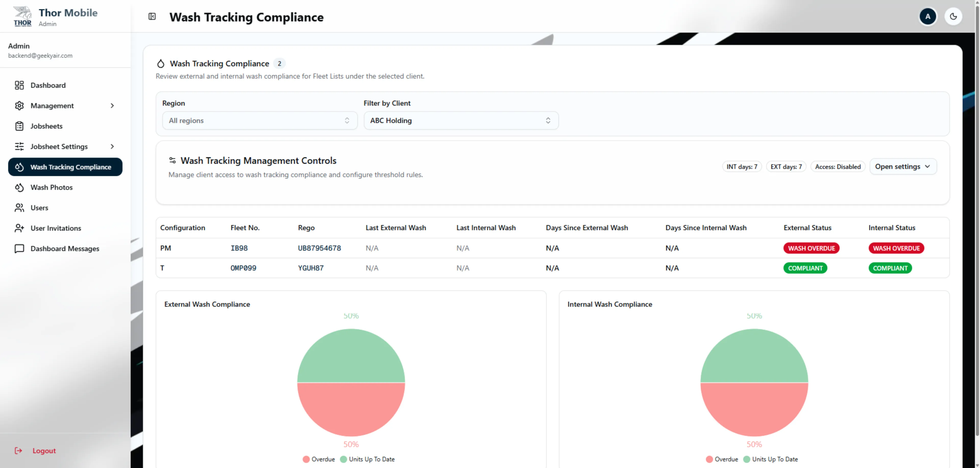This screenshot has width=980, height=468.
Task: Click the Configuration column header
Action: click(x=183, y=228)
